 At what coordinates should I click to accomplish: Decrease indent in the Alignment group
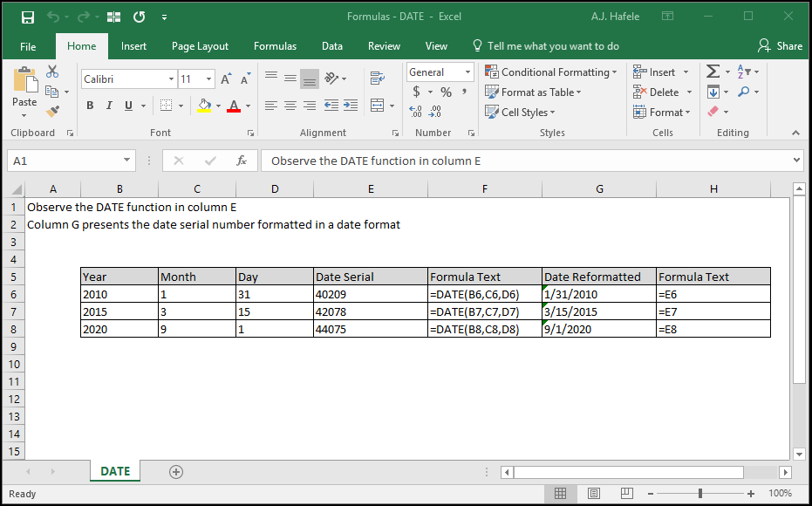[331, 106]
